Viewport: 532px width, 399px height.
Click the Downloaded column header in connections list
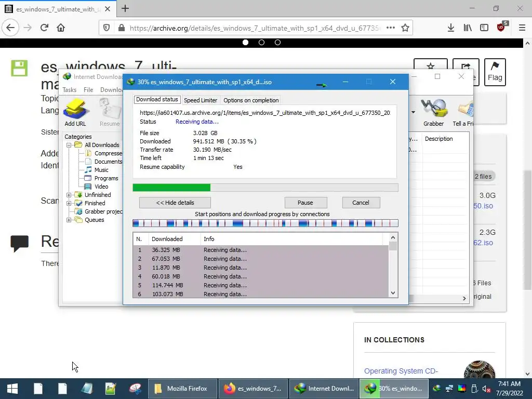pos(175,239)
